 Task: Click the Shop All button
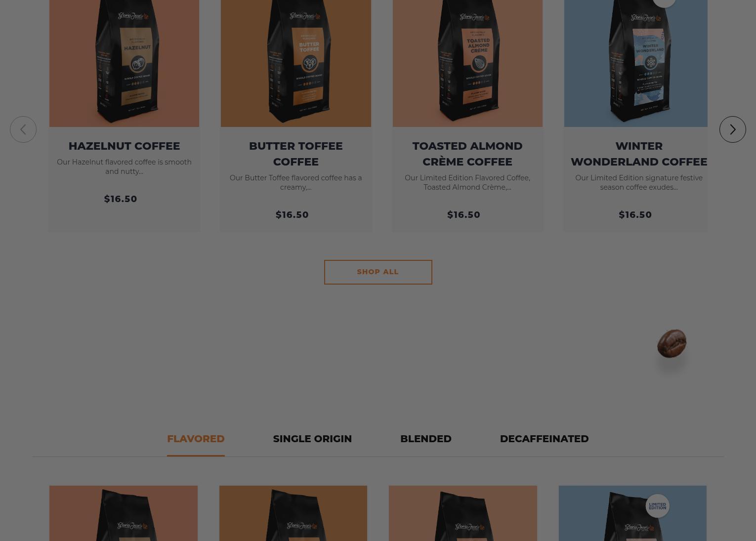tap(378, 272)
